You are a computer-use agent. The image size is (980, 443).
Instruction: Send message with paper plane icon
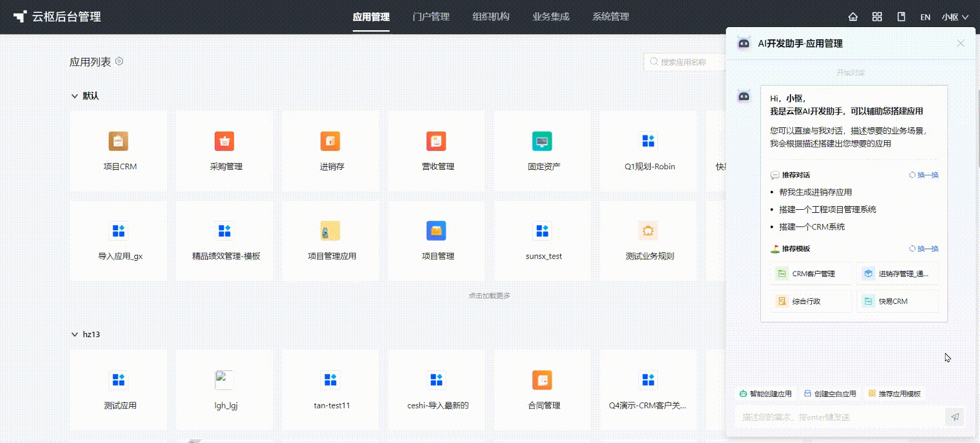[955, 417]
